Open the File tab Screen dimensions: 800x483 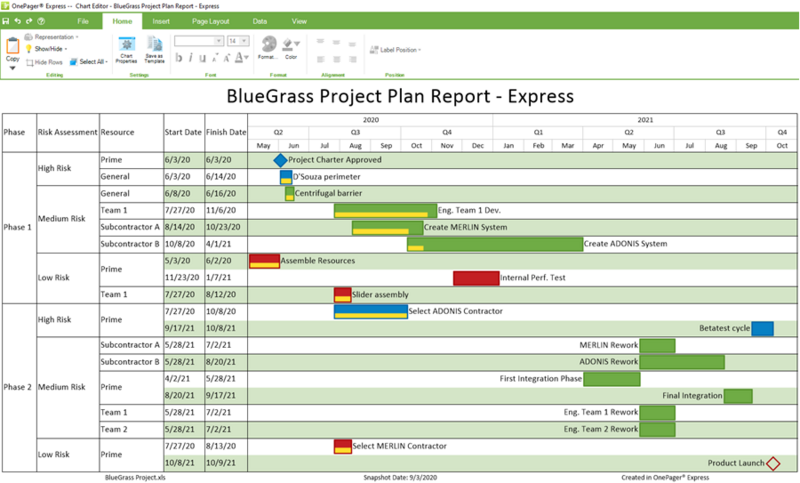(x=83, y=21)
